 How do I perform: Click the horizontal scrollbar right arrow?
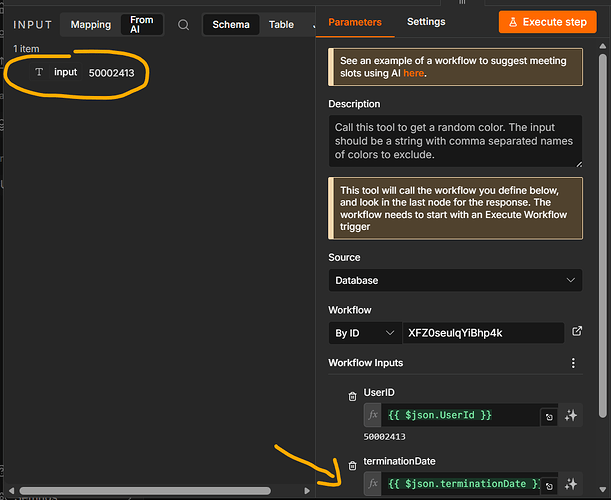[307, 491]
